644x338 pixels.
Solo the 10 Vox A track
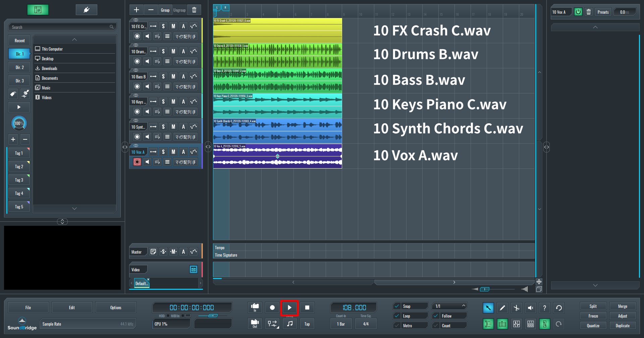(x=163, y=152)
